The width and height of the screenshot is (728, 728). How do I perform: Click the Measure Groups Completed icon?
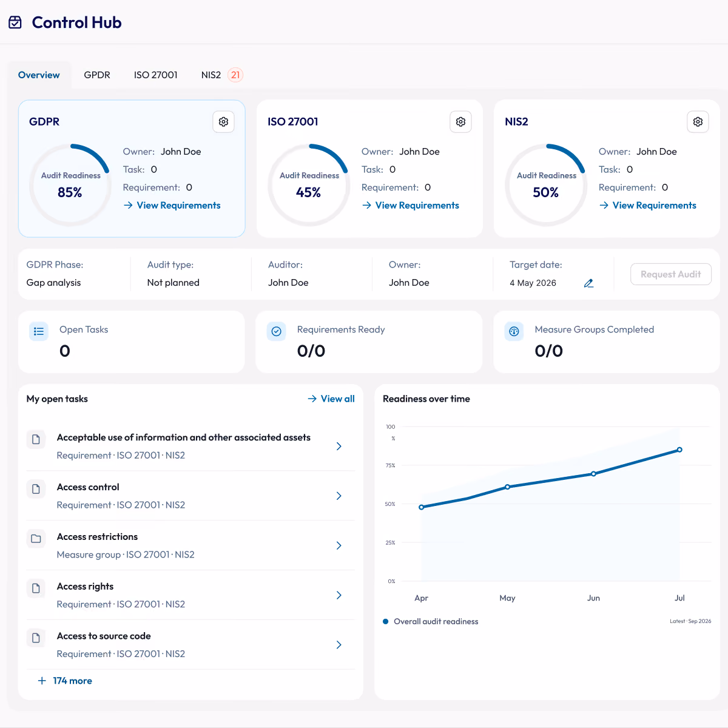coord(514,331)
